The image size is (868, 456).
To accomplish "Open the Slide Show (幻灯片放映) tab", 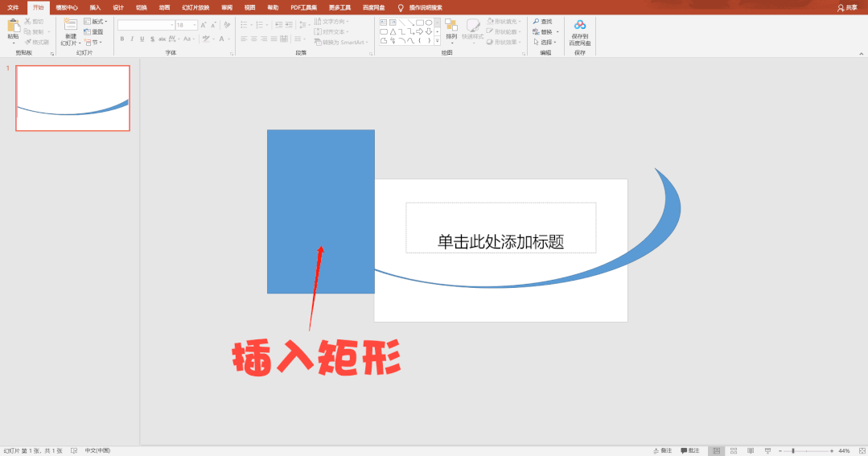I will click(x=195, y=8).
